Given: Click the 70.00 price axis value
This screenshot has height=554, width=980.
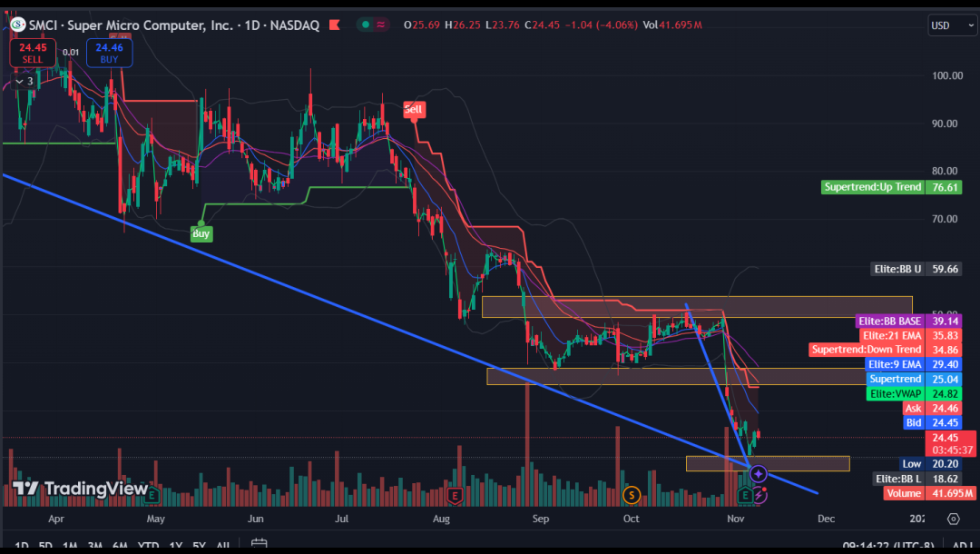Looking at the screenshot, I should (945, 219).
